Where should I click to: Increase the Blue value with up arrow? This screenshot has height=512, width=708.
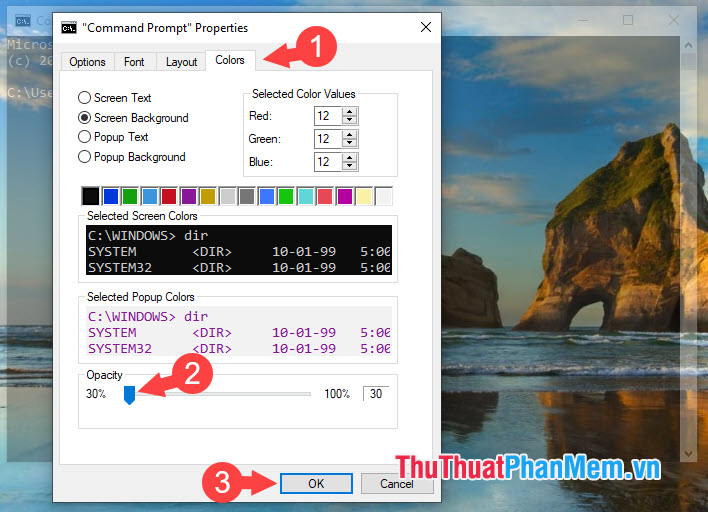pos(349,158)
